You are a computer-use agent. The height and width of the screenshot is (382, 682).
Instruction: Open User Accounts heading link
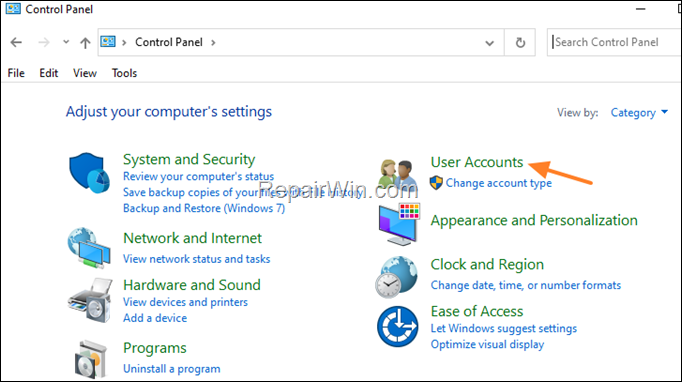pyautogui.click(x=477, y=162)
